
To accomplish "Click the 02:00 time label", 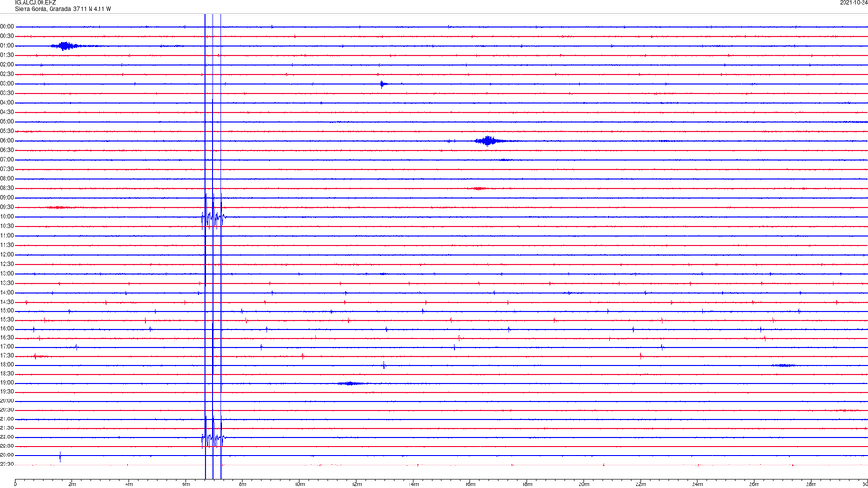I will 6,65.
